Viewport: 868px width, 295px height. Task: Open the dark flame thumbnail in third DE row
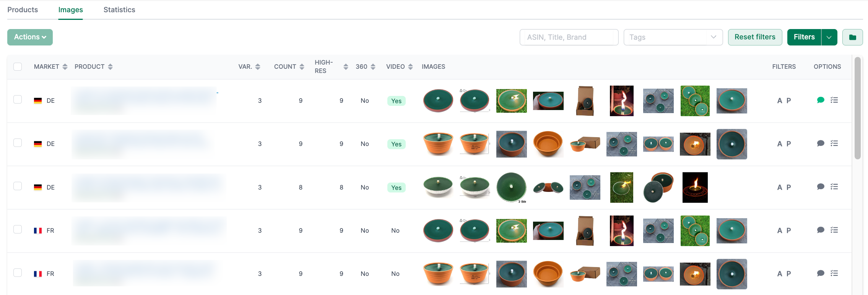click(x=695, y=187)
